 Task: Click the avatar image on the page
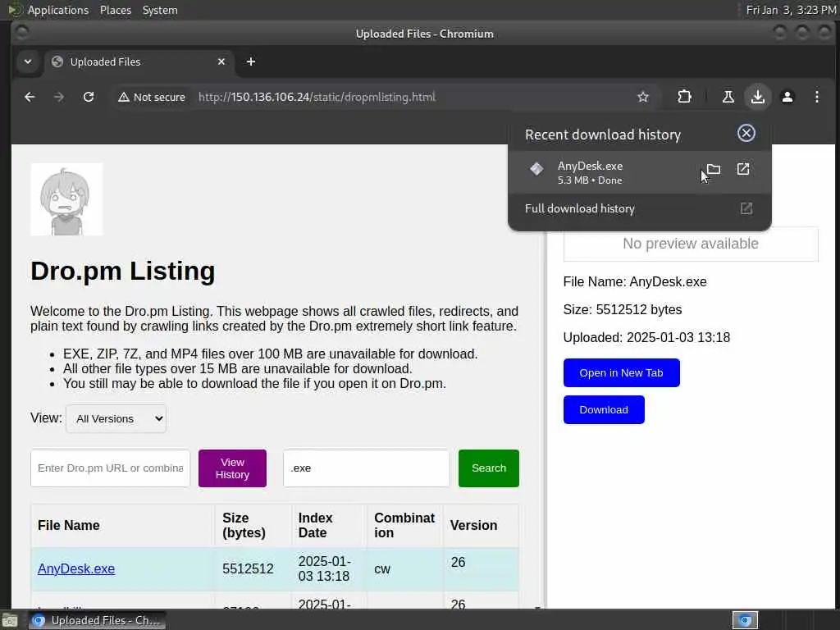click(66, 199)
